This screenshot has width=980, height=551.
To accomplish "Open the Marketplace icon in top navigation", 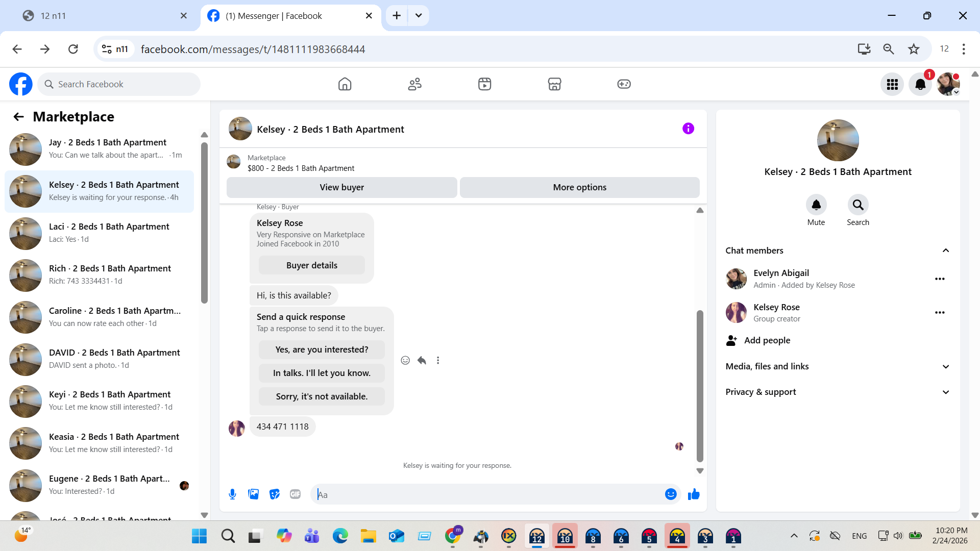I will (554, 84).
